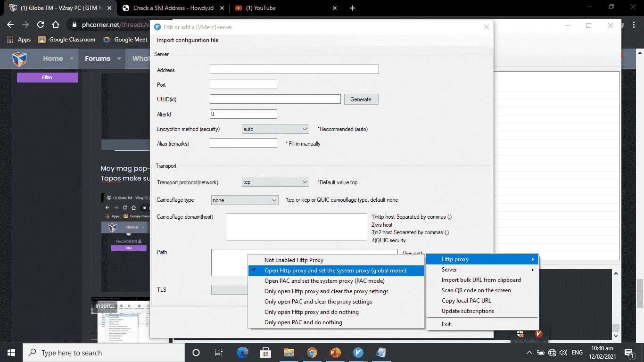Viewport: 644px width, 362px height.
Task: Open the Import configuration file menu
Action: click(x=188, y=40)
